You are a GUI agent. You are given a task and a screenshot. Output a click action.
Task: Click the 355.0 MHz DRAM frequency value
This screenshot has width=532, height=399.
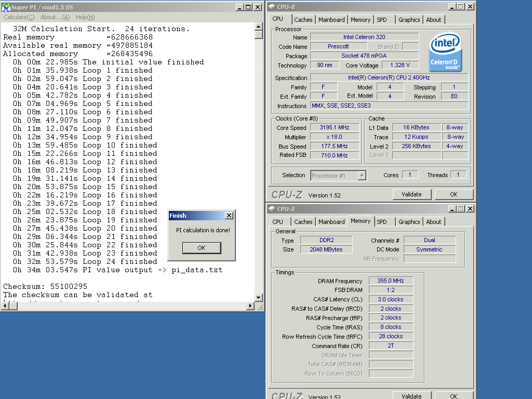[x=391, y=281]
